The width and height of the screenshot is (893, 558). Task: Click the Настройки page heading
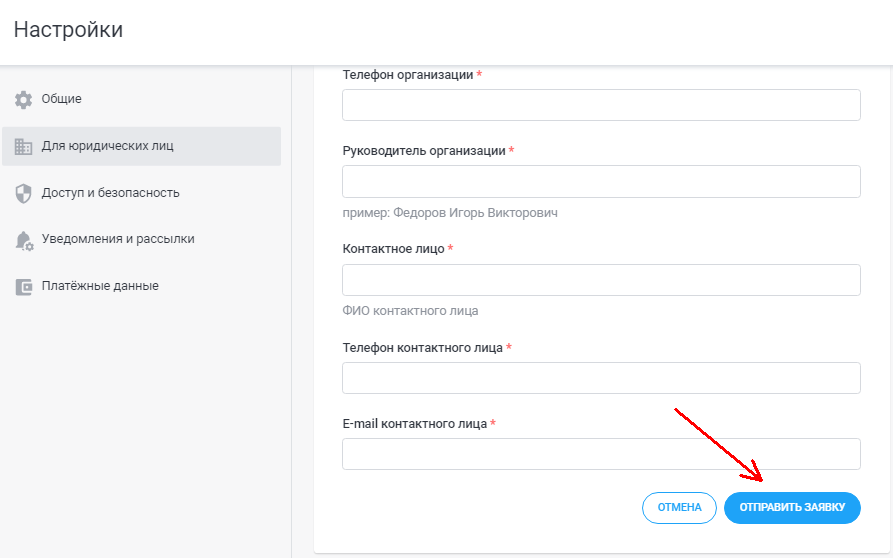click(x=68, y=30)
